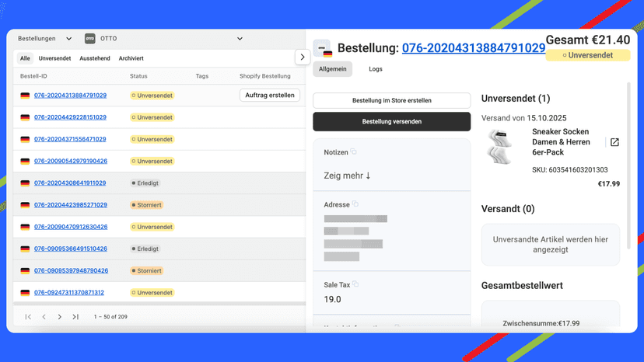
Task: Open order 076-20204313884791029 in the list
Action: 70,96
